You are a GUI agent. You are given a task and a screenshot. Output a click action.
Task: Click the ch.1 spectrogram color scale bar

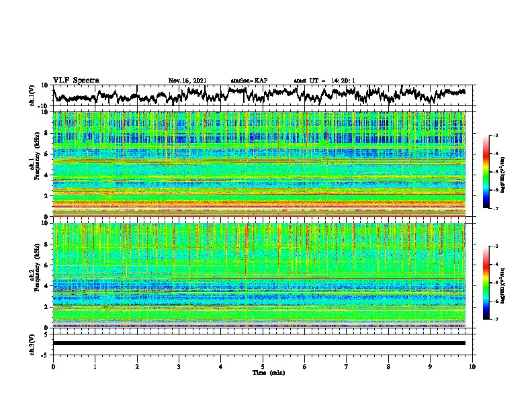tap(486, 172)
